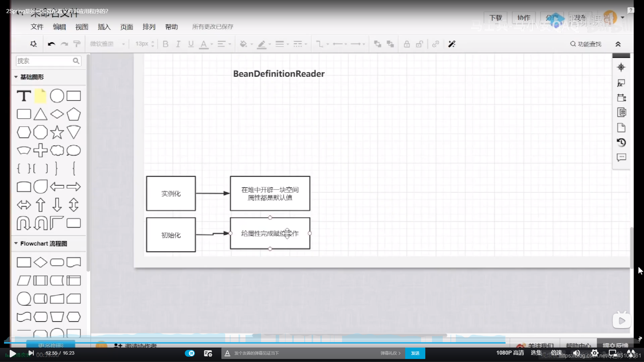Open the video settings gear

[594, 353]
